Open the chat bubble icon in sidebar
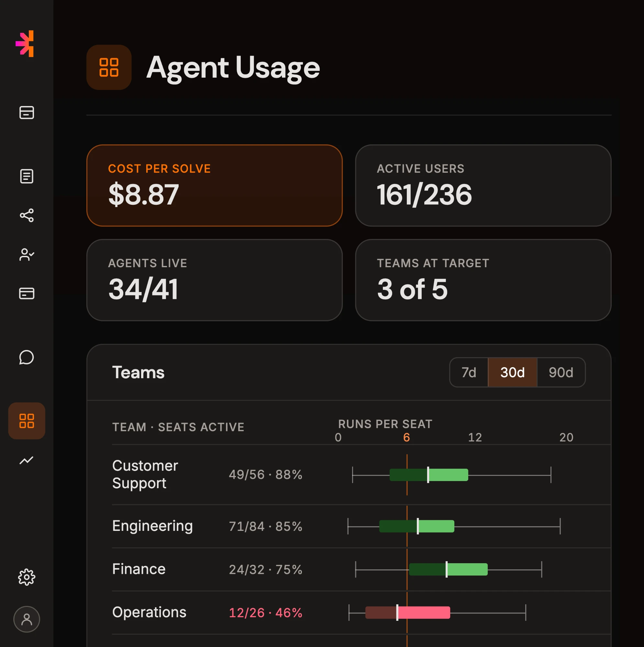This screenshot has width=644, height=647. coord(27,357)
